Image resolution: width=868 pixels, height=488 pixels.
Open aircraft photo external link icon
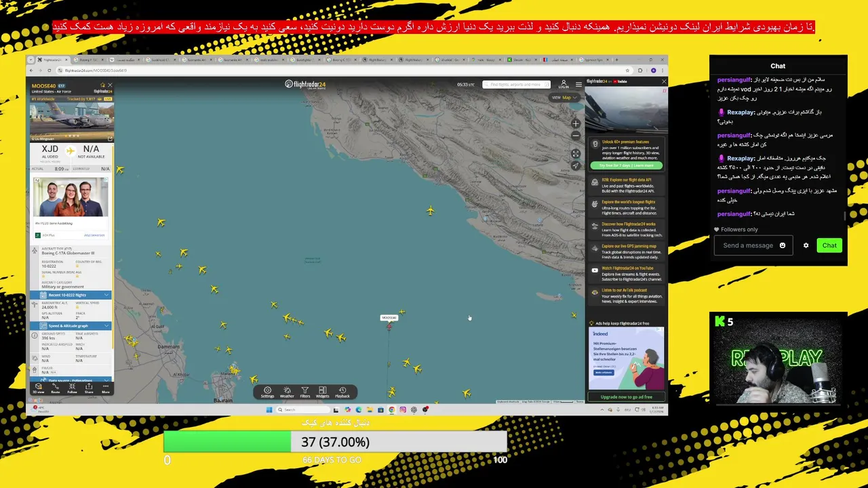point(110,139)
